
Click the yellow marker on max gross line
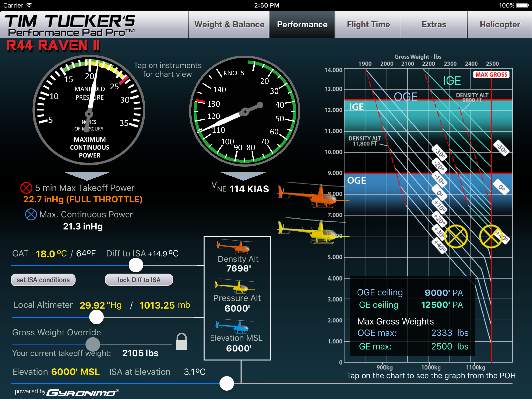491,237
